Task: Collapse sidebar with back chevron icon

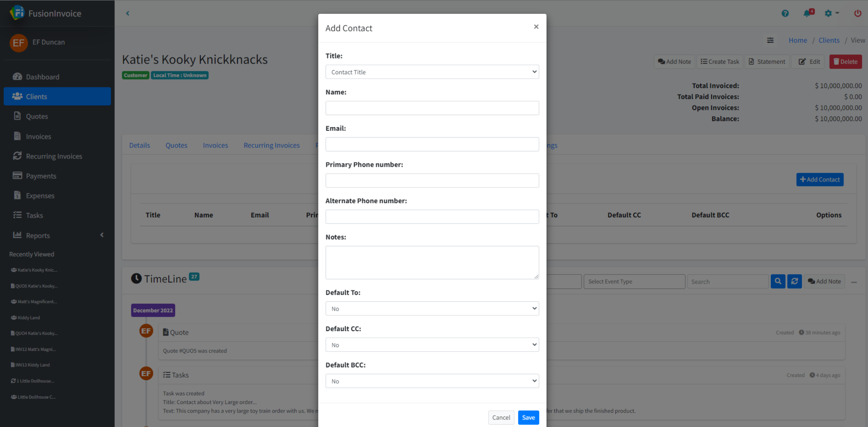Action: (128, 14)
